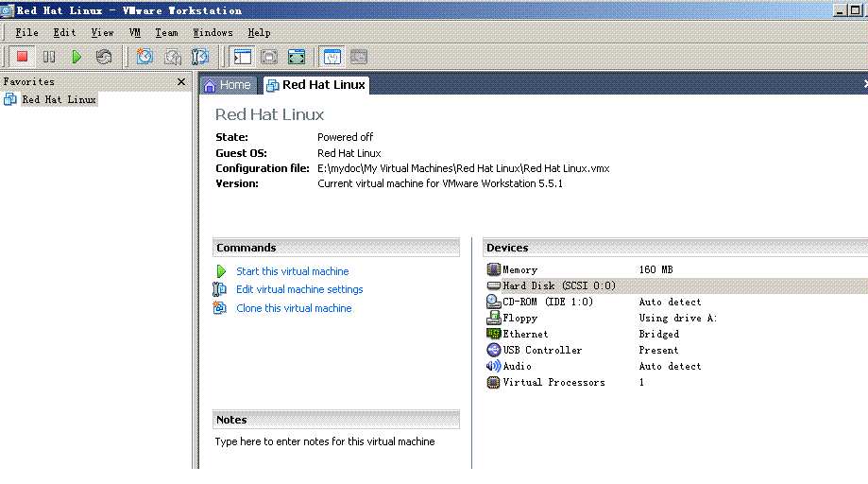Select the Ethernet device label
868x484 pixels.
[x=525, y=334]
